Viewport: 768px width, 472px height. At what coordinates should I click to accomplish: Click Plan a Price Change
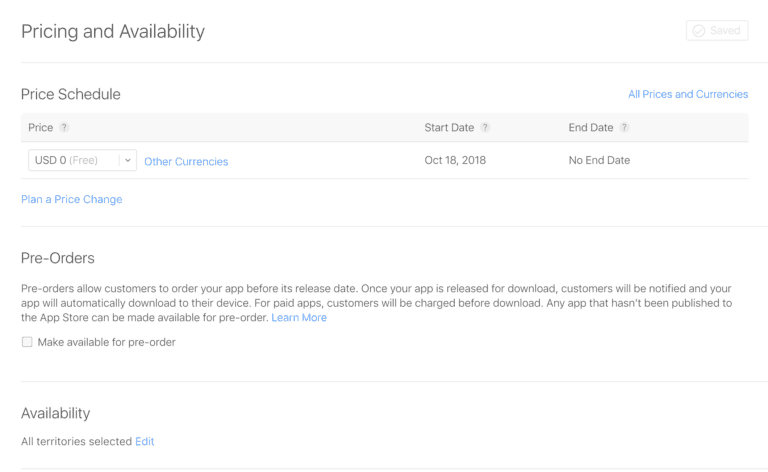coord(71,199)
